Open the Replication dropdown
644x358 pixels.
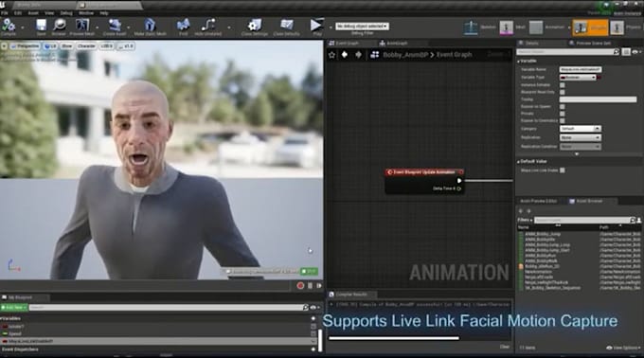pos(581,137)
